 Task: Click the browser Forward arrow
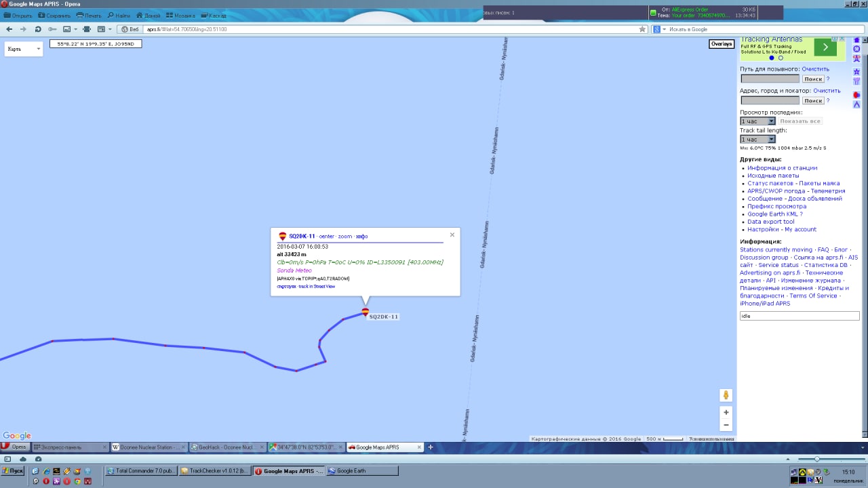23,29
